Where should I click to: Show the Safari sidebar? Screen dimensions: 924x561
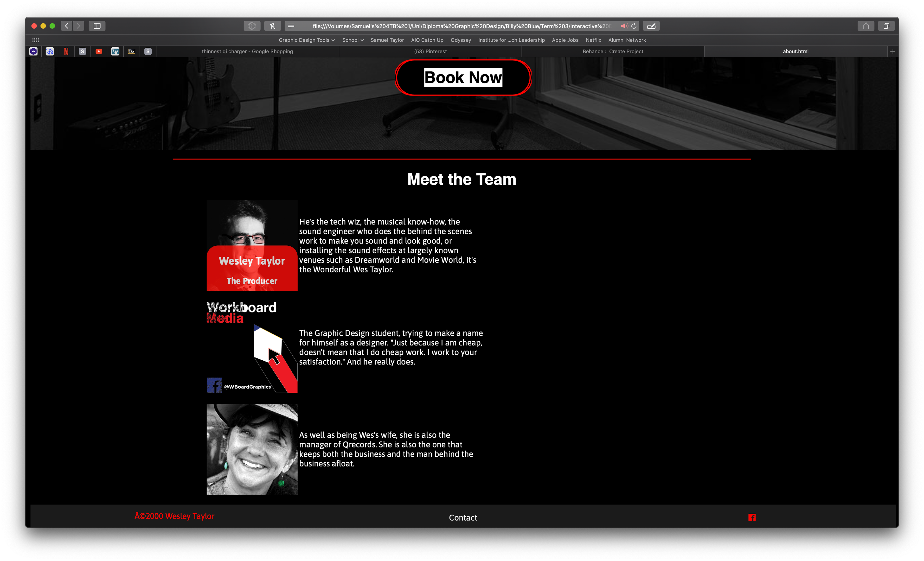[97, 26]
